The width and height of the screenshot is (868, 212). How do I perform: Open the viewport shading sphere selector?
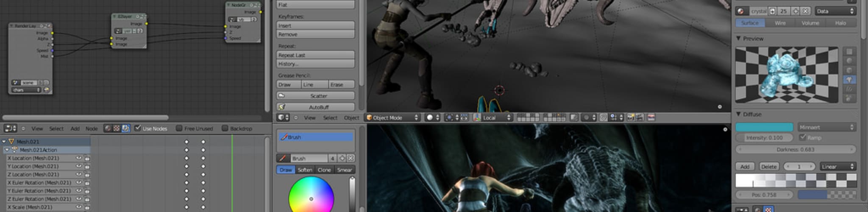432,117
